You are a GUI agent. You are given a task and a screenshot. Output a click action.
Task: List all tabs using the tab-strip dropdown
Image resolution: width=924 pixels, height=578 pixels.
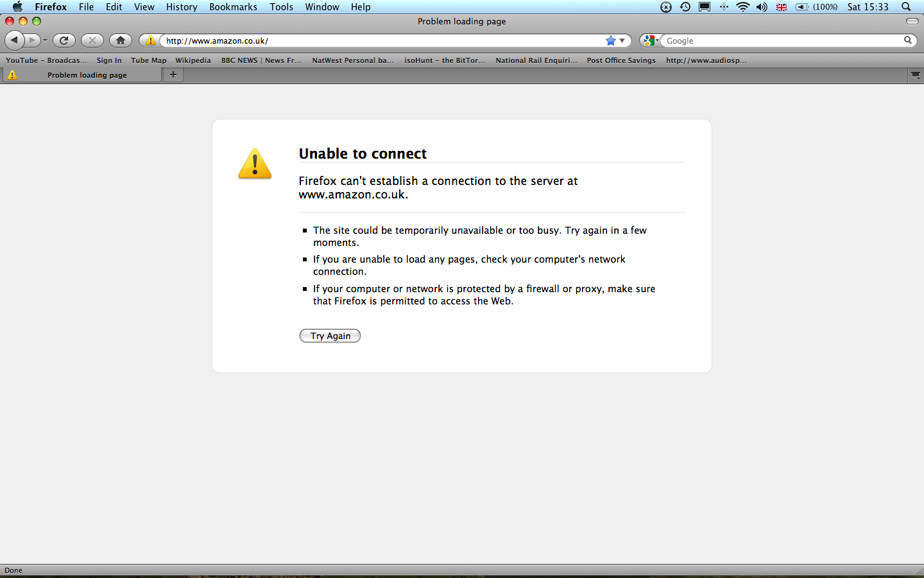pos(916,75)
